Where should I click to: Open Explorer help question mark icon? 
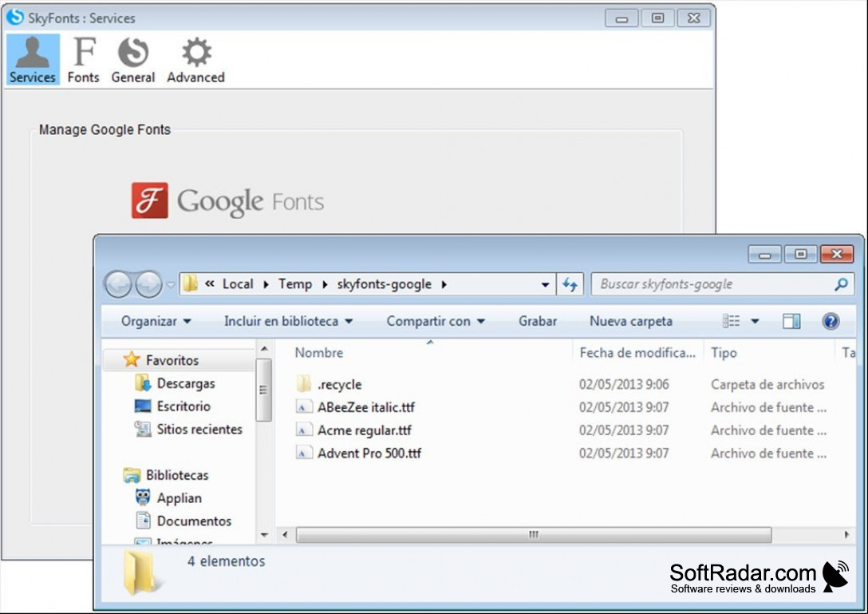coord(831,321)
